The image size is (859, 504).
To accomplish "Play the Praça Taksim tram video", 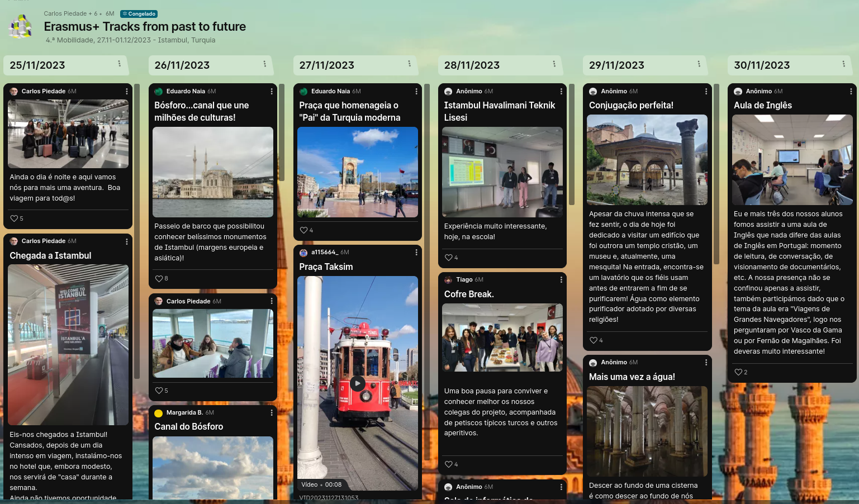I will pyautogui.click(x=357, y=383).
